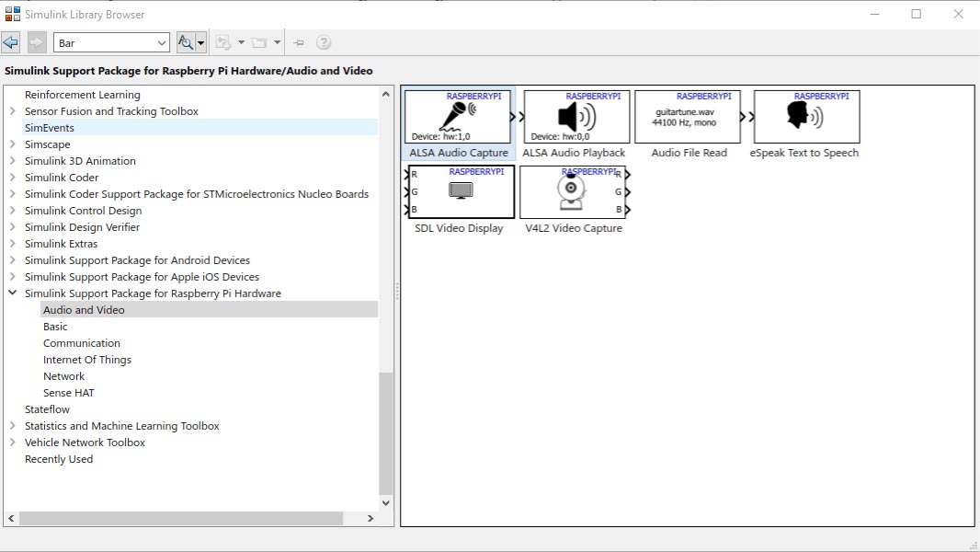This screenshot has width=980, height=552.
Task: Select the ALSA Audio Capture block
Action: tap(458, 117)
